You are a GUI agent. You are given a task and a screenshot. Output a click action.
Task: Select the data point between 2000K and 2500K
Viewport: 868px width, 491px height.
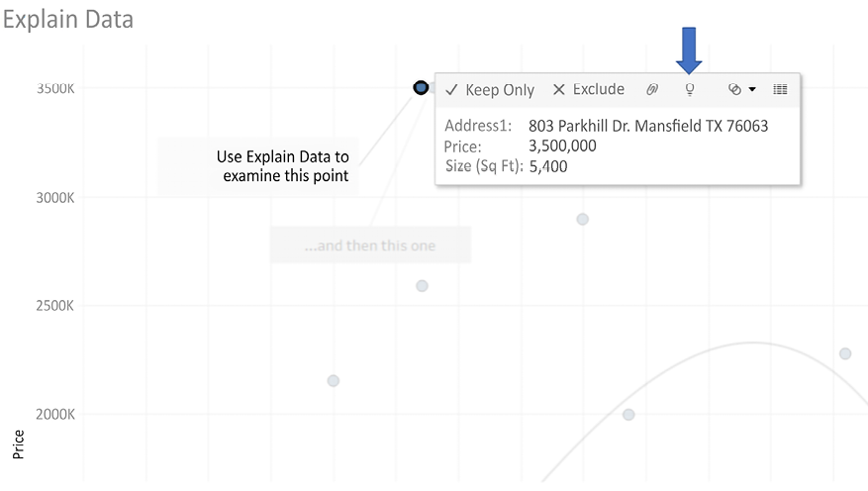point(334,381)
